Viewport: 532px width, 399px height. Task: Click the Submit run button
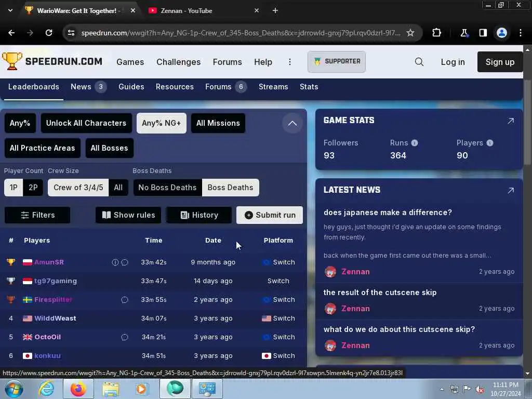pyautogui.click(x=270, y=215)
